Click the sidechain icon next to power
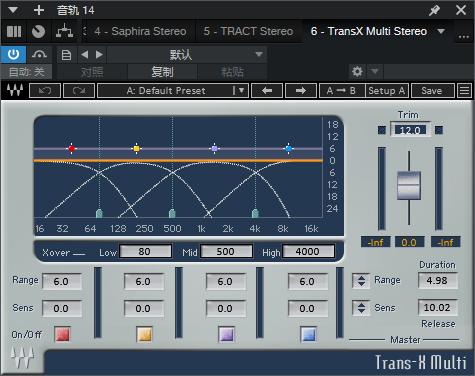 tap(39, 54)
